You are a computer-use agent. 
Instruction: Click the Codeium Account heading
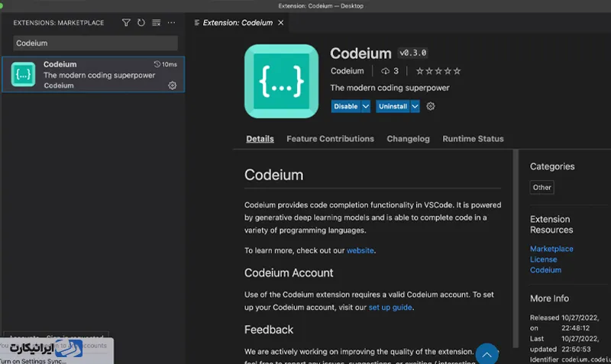pyautogui.click(x=289, y=273)
